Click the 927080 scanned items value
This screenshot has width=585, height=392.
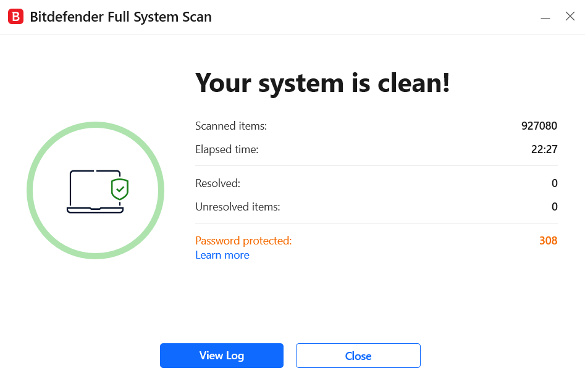[539, 126]
